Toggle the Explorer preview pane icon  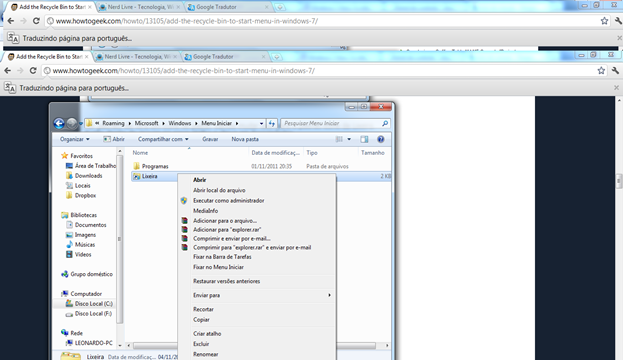point(364,139)
